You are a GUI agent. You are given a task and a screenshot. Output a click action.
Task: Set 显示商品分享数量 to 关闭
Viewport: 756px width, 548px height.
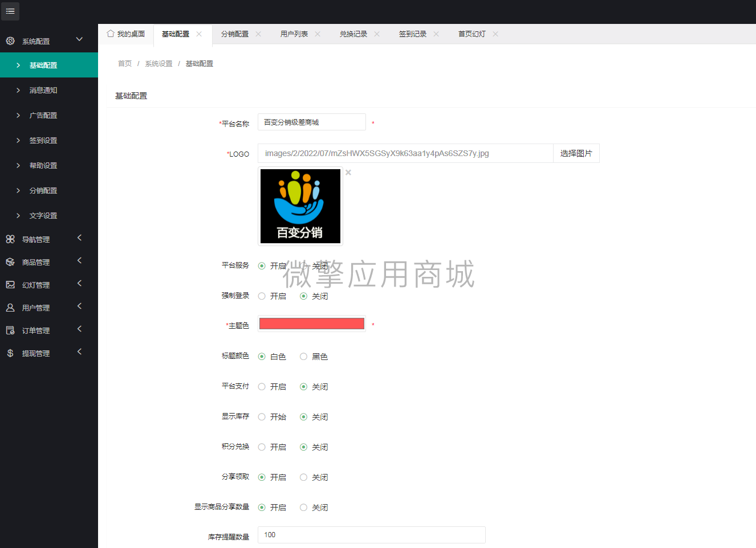pos(303,508)
